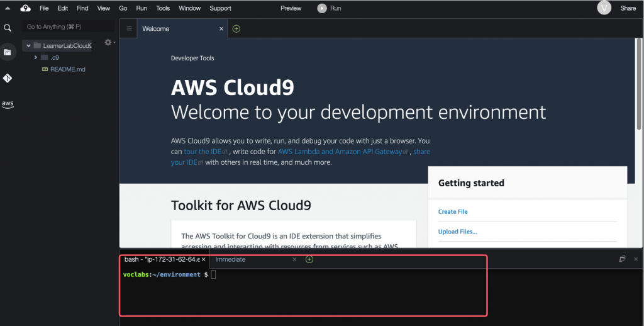This screenshot has width=644, height=326.
Task: Switch to the Immediate tab
Action: click(x=230, y=259)
